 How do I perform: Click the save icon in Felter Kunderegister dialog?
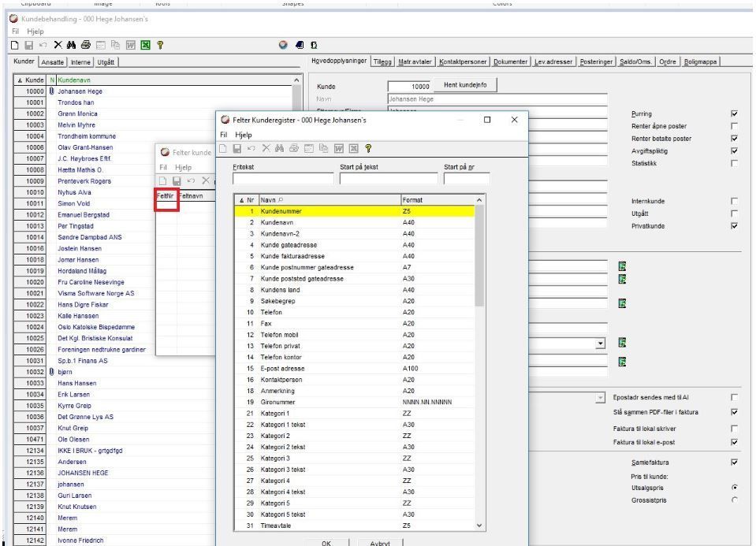(236, 148)
